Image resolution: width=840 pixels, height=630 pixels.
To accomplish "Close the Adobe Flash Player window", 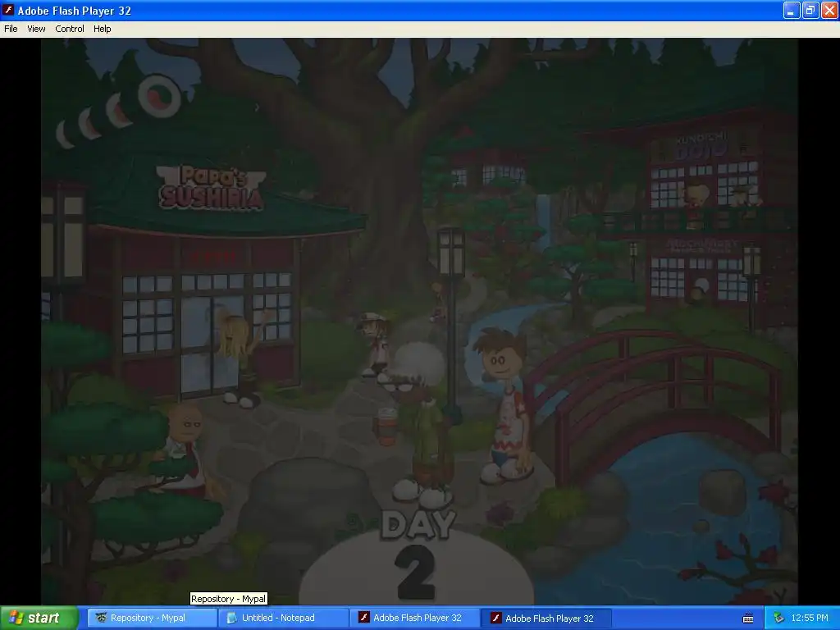I will click(x=829, y=10).
